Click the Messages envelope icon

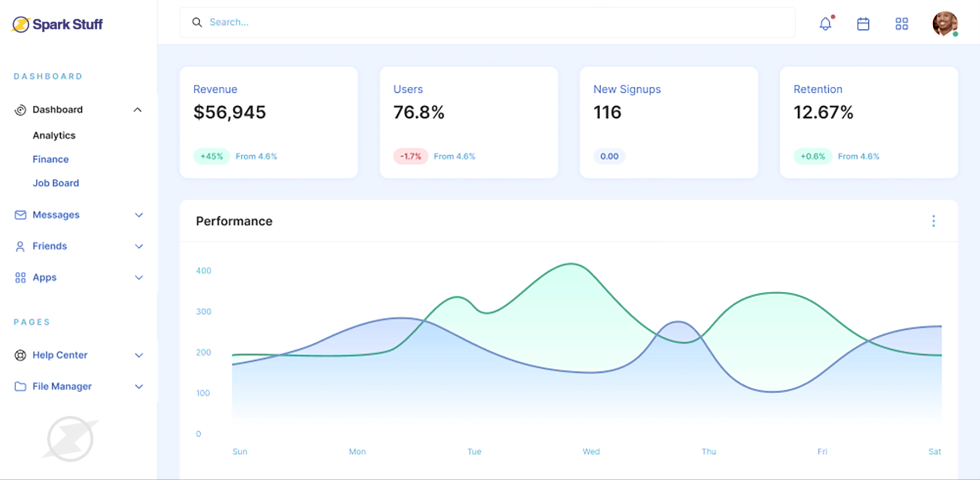coord(20,215)
